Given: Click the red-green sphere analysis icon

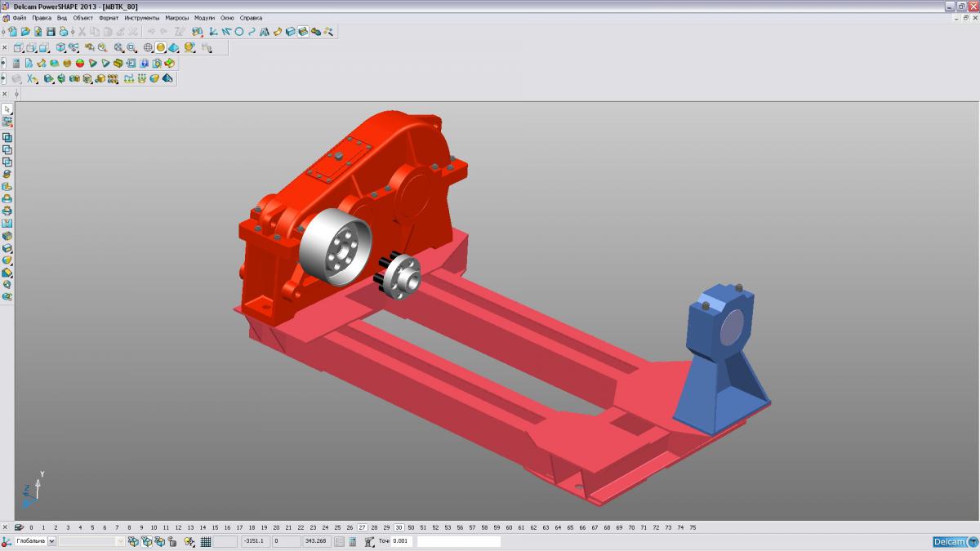Looking at the screenshot, I should (80, 63).
